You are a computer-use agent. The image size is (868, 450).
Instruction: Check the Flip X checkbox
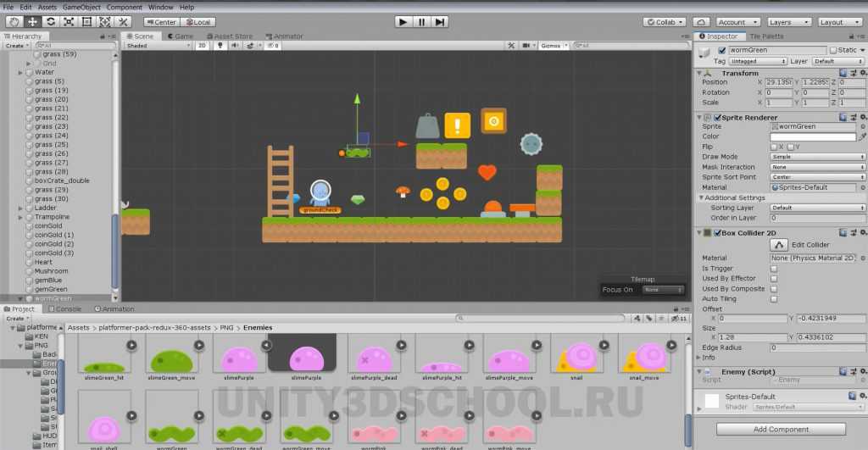(773, 147)
